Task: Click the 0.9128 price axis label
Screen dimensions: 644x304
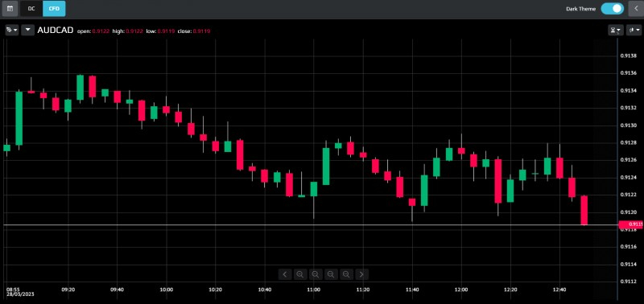Action: 628,143
